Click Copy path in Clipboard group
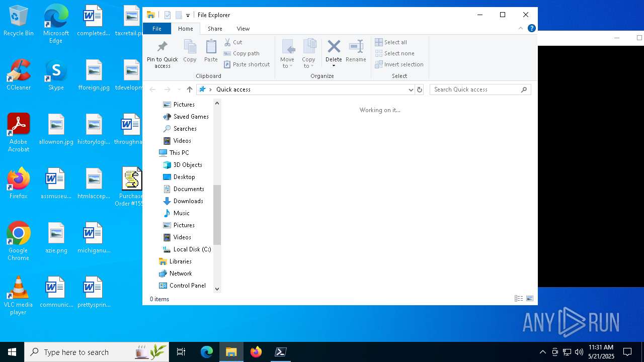 tap(242, 53)
